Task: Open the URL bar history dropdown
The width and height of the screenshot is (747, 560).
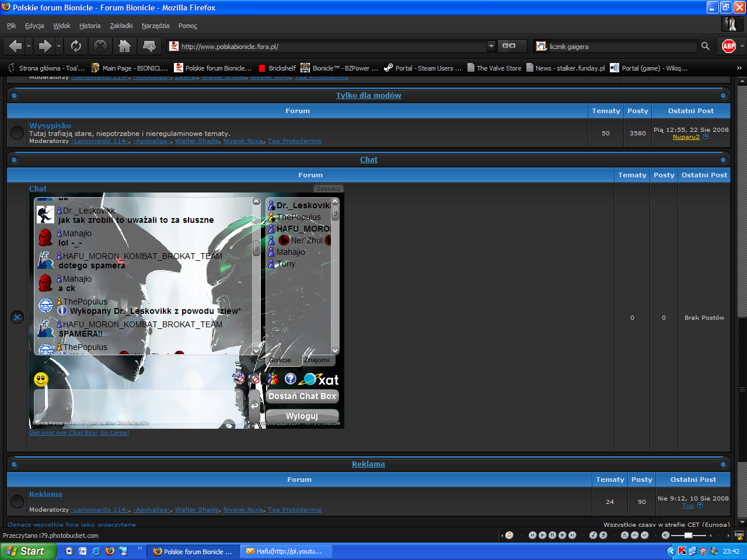Action: click(491, 46)
